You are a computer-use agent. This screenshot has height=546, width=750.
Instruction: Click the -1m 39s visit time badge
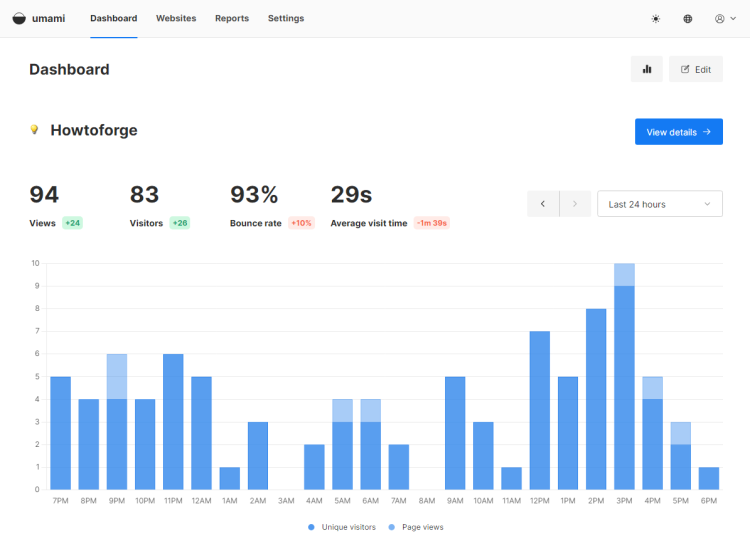pyautogui.click(x=431, y=223)
